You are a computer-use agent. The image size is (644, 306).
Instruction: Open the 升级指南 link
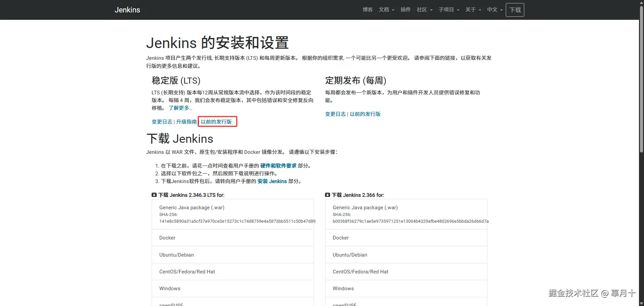click(x=186, y=122)
